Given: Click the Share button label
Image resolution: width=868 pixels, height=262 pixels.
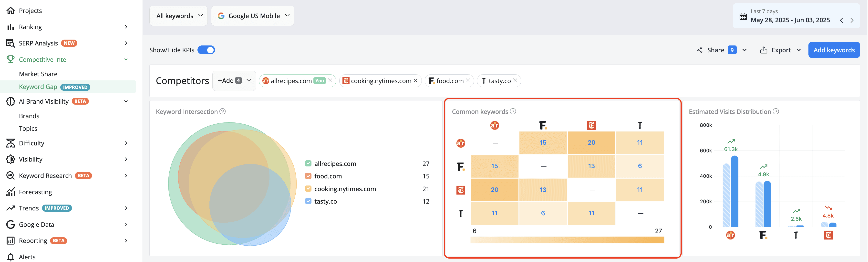Looking at the screenshot, I should tap(716, 50).
